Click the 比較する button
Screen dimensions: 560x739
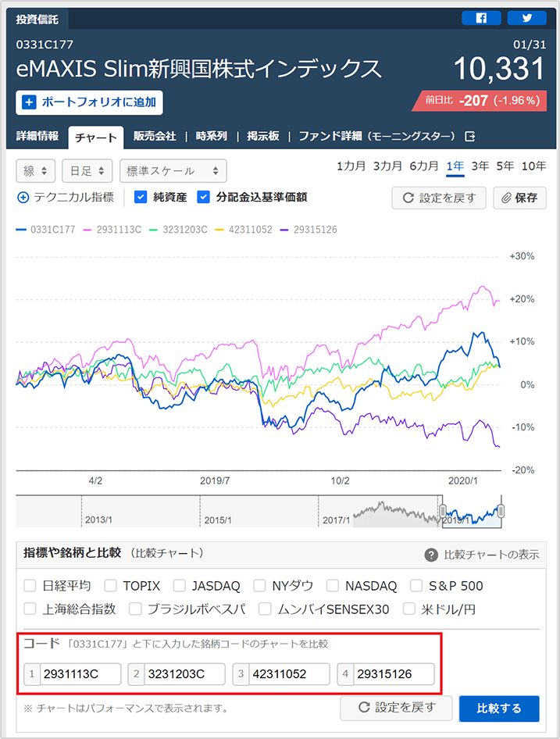pyautogui.click(x=499, y=709)
